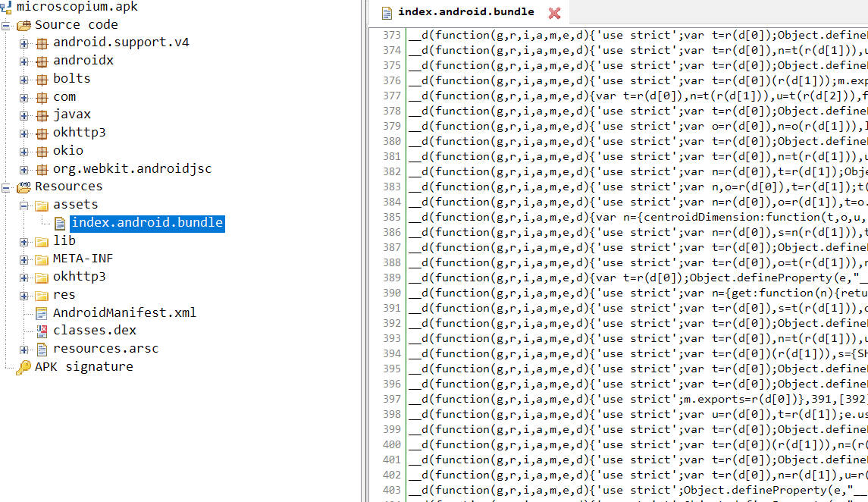
Task: Expand the okio package
Action: pyautogui.click(x=24, y=152)
